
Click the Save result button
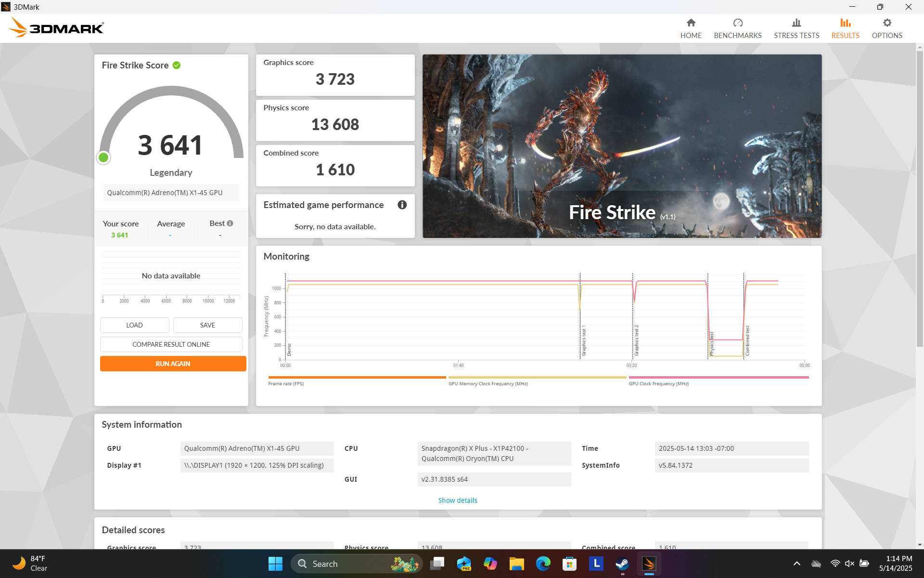tap(207, 325)
